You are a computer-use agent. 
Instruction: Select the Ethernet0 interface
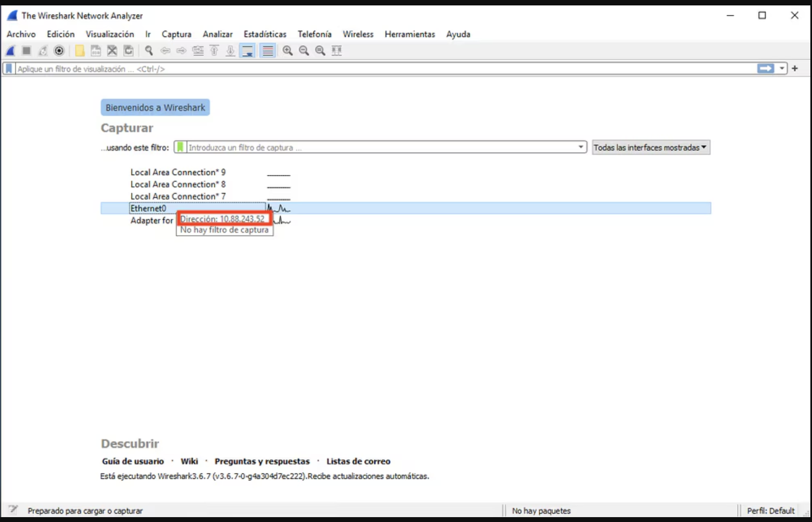[x=148, y=208]
